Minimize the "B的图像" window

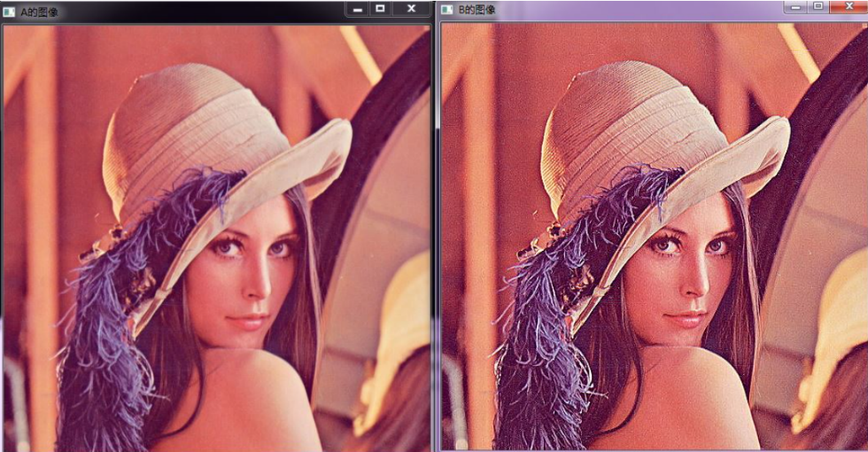pos(796,7)
